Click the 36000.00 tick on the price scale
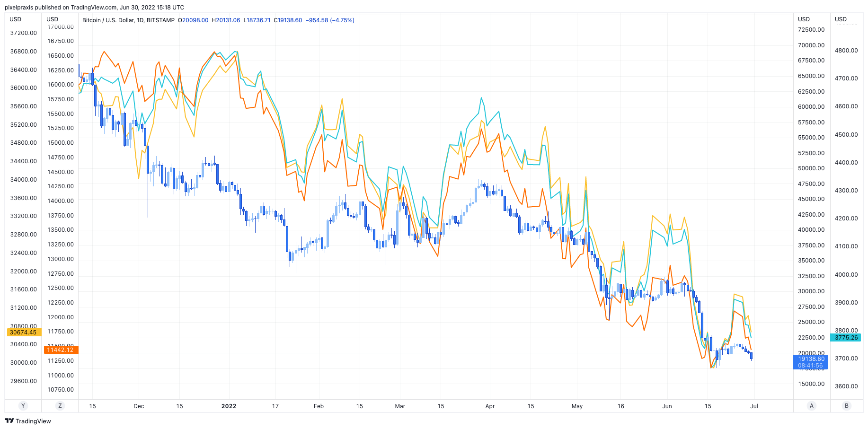This screenshot has width=868, height=429. pos(24,88)
